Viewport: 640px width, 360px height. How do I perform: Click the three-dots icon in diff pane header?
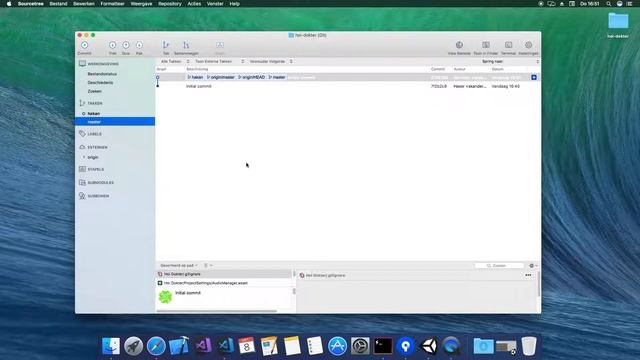528,275
